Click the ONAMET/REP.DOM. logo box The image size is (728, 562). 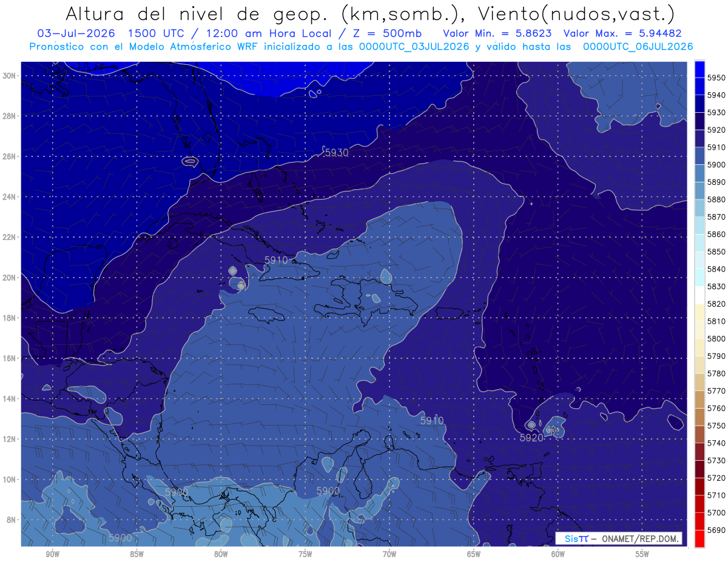pos(619,538)
